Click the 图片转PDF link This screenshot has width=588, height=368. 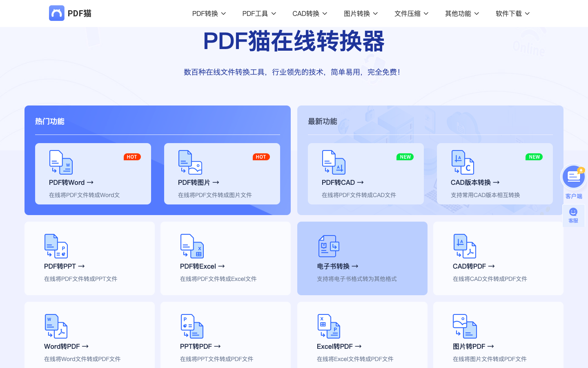472,346
